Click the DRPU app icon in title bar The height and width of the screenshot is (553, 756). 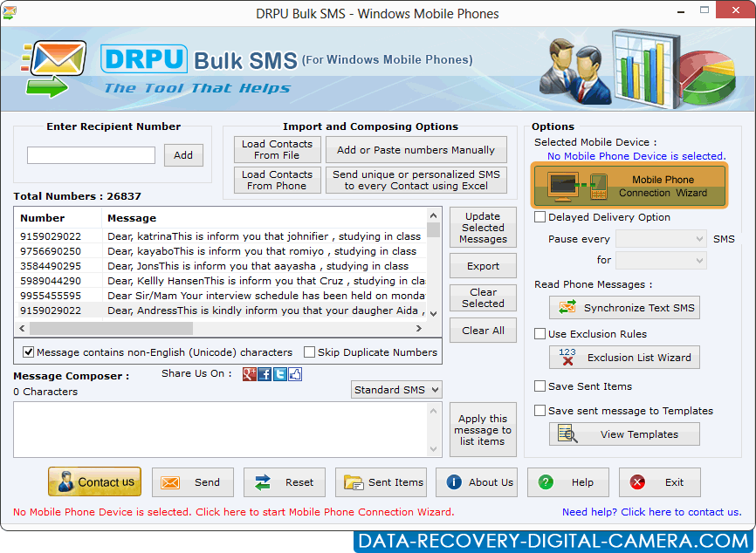(9, 13)
